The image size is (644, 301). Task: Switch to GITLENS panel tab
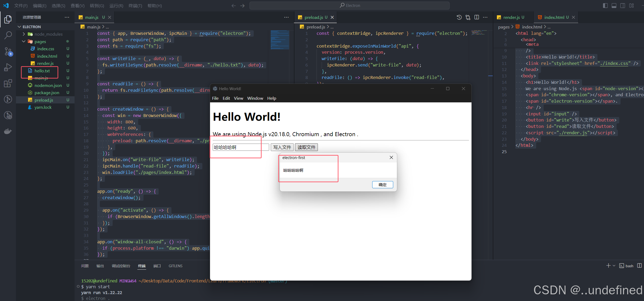(175, 266)
